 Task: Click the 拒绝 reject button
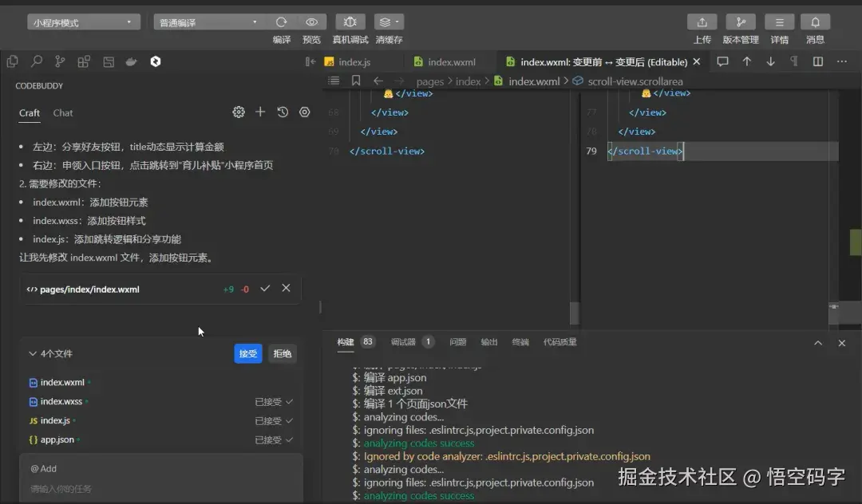click(282, 353)
